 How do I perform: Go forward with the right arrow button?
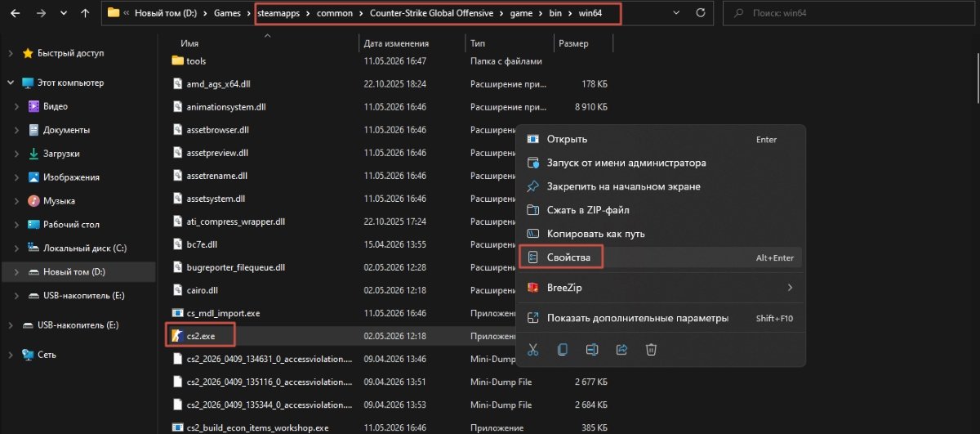click(x=42, y=14)
